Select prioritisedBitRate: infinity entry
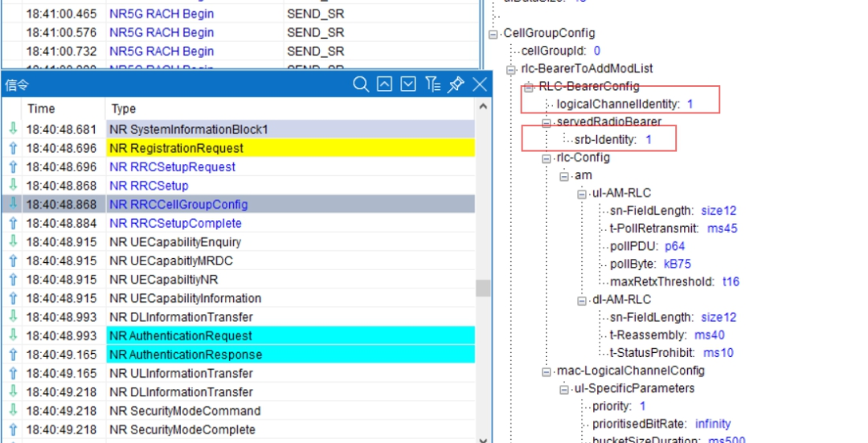The width and height of the screenshot is (868, 443). click(661, 425)
